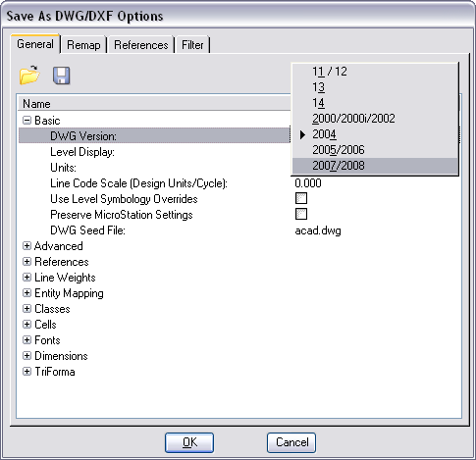
Task: Expand the Advanced category
Action: (26, 246)
